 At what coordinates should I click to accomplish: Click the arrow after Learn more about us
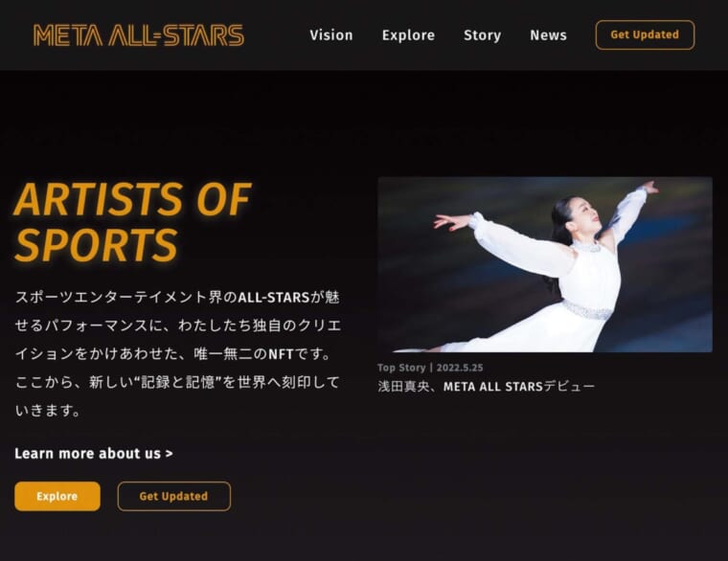[x=169, y=454]
